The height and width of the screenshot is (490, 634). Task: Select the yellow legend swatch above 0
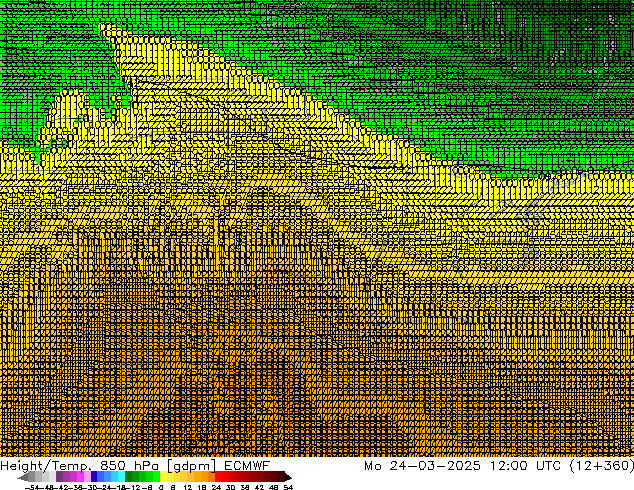pyautogui.click(x=163, y=476)
